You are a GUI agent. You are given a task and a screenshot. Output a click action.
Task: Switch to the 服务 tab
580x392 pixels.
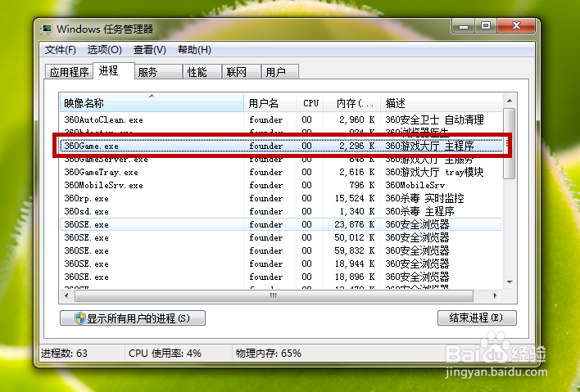pyautogui.click(x=158, y=72)
